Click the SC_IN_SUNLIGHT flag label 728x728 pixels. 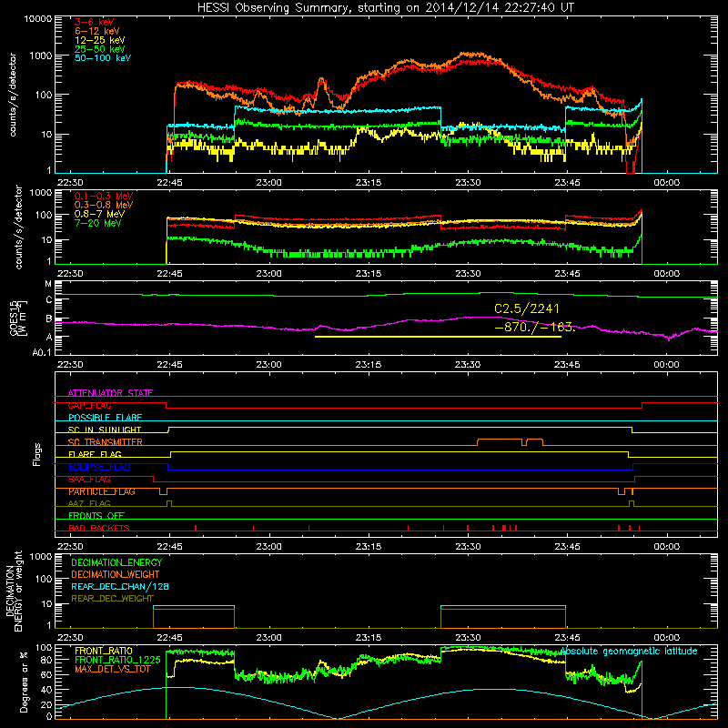(105, 430)
